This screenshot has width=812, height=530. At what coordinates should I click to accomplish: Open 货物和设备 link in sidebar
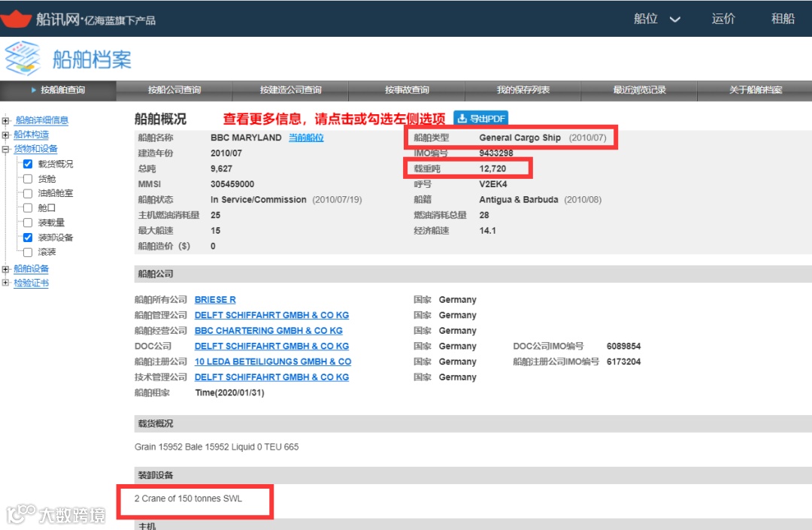pos(35,149)
